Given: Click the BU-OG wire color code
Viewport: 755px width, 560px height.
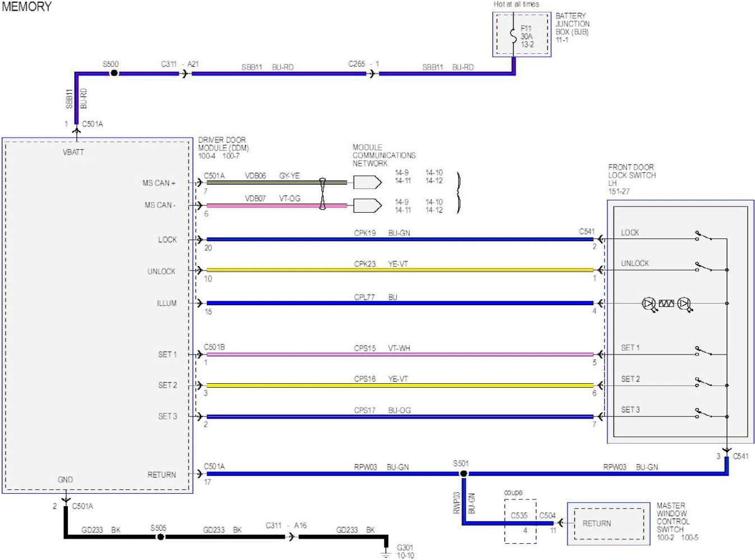Looking at the screenshot, I should (400, 411).
